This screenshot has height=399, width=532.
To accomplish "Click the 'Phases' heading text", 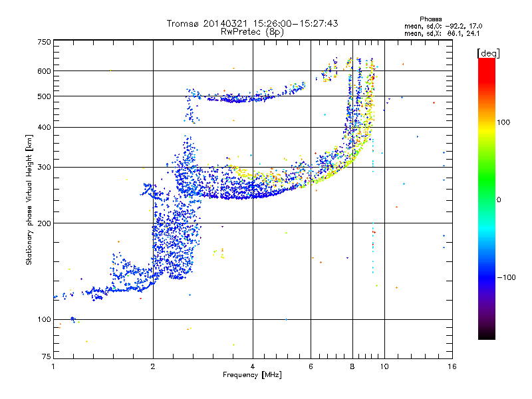I will 430,19.
